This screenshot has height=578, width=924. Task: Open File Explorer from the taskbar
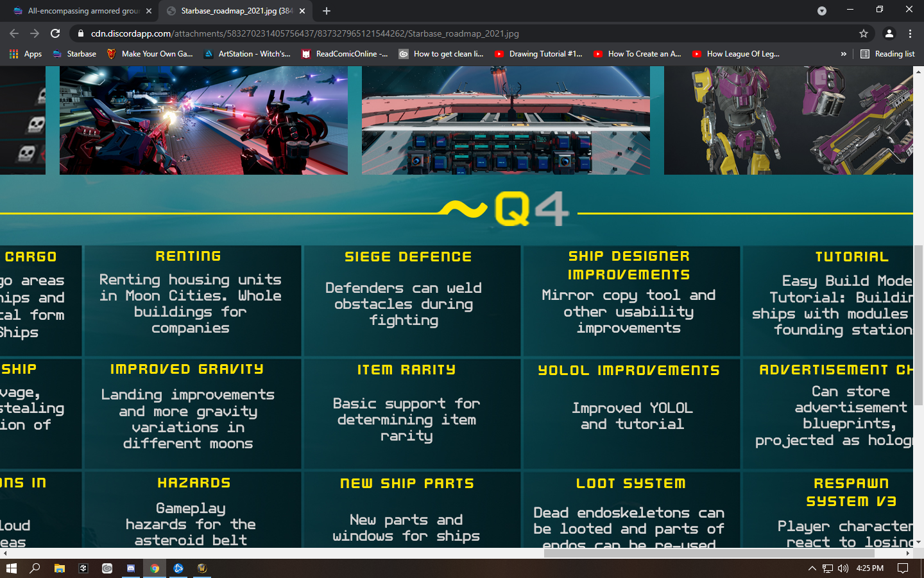[x=59, y=568]
